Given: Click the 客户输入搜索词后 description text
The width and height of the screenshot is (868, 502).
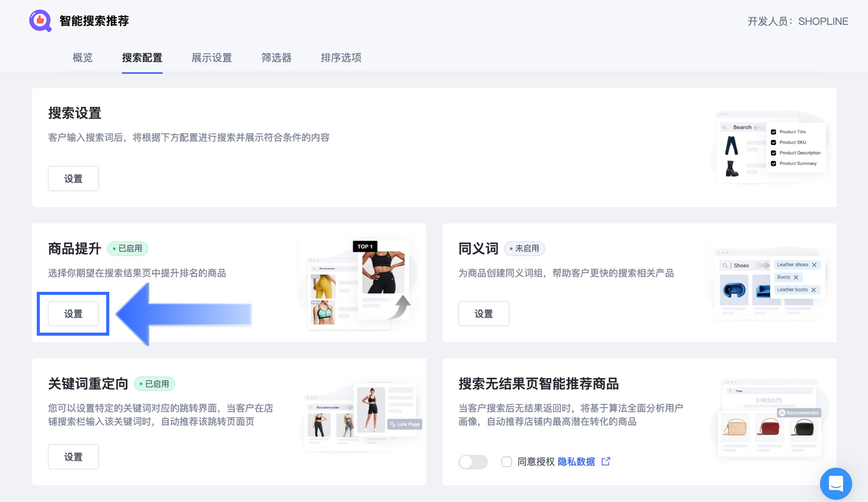Looking at the screenshot, I should (189, 138).
